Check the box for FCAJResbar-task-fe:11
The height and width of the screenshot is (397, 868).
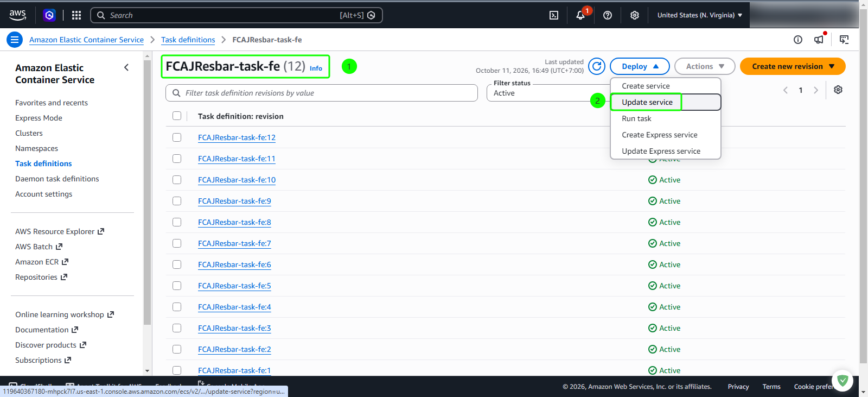pyautogui.click(x=177, y=159)
